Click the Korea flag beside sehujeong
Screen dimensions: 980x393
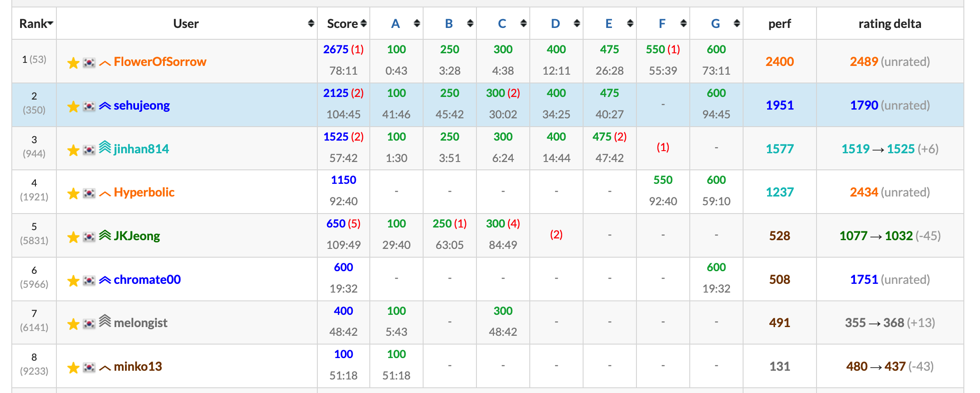tap(89, 106)
